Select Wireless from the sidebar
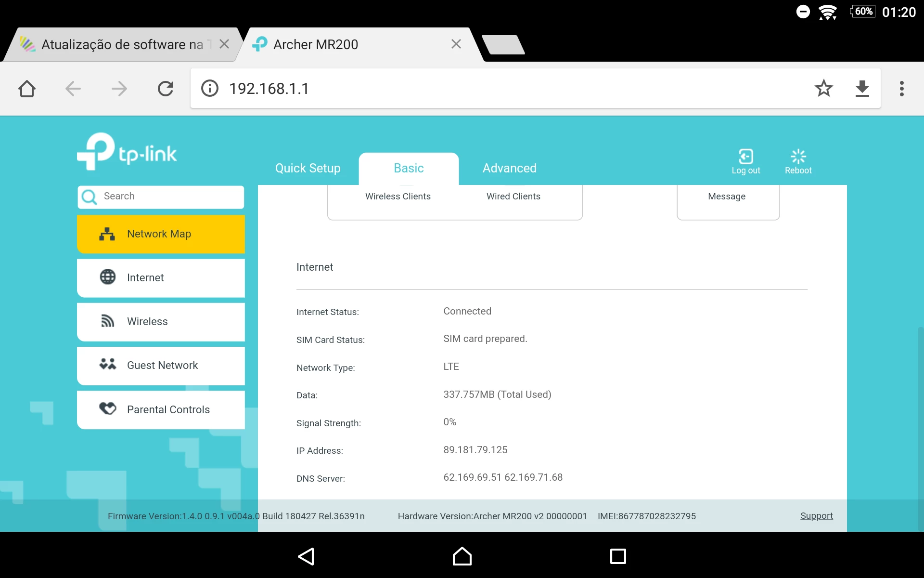This screenshot has height=578, width=924. pos(161,321)
